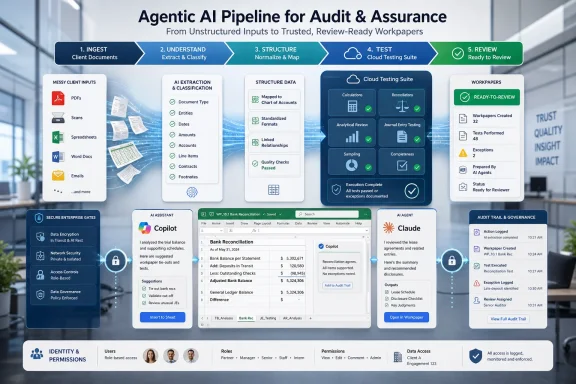Viewport: 576px width, 384px height.
Task: Click the 'General Ledger Balance' row label
Action: tap(231, 292)
